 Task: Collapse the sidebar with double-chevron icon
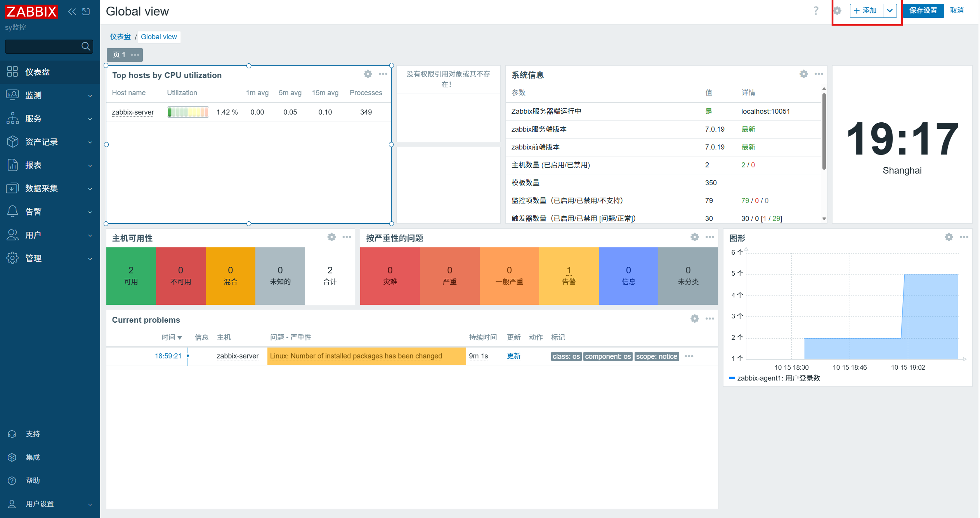point(72,12)
